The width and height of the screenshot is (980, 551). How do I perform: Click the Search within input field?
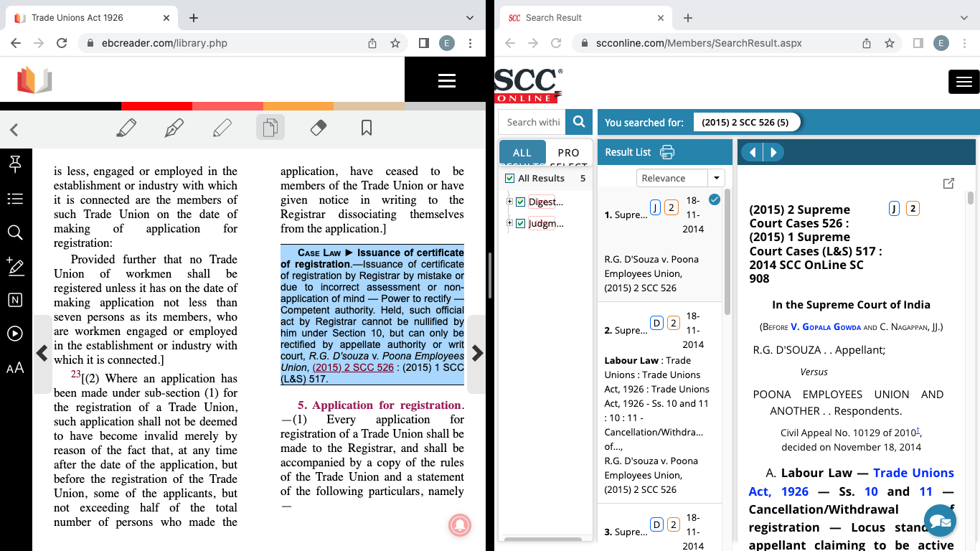click(532, 122)
